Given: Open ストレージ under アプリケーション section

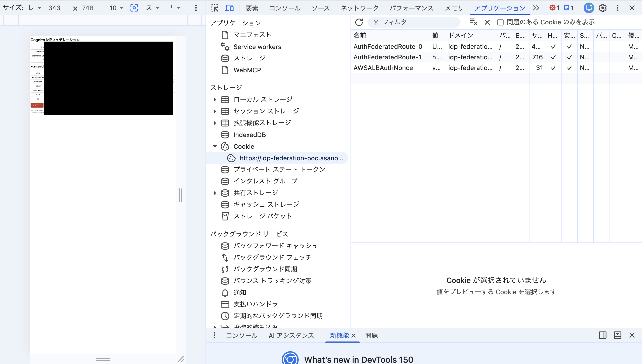Looking at the screenshot, I should click(243, 58).
